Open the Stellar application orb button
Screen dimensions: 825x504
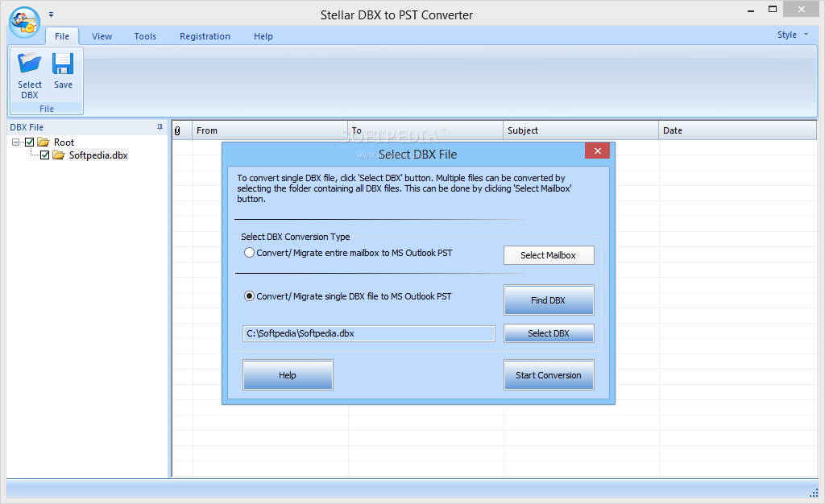tap(24, 22)
